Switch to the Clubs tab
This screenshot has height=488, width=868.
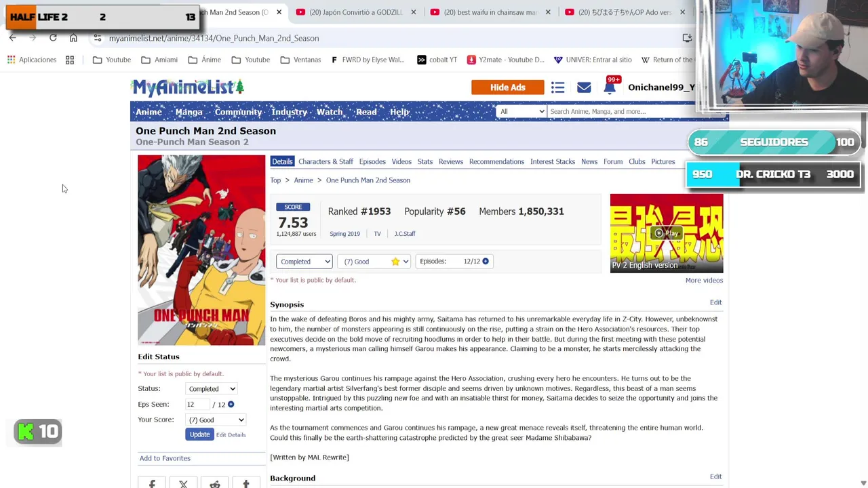click(x=637, y=161)
